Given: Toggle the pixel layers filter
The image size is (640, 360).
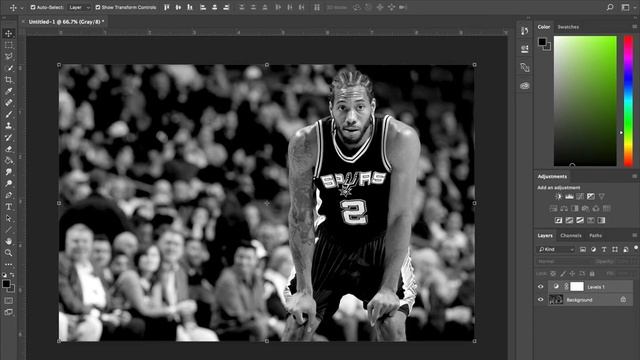Looking at the screenshot, I should click(582, 249).
